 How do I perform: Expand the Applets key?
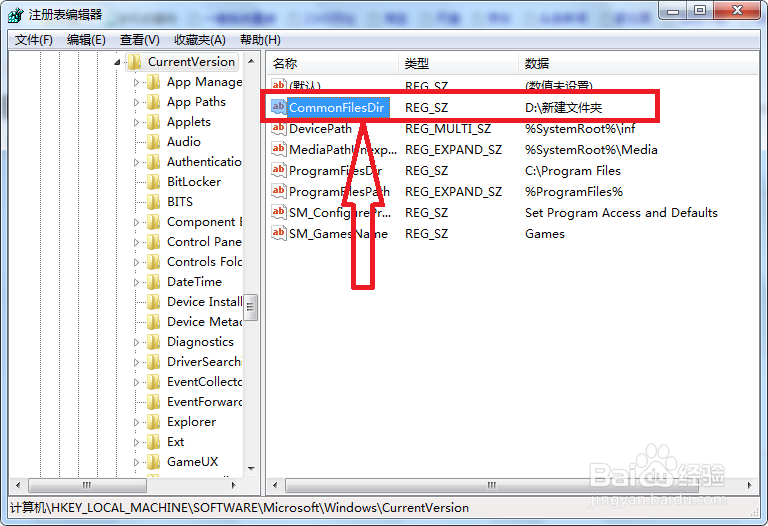click(x=136, y=122)
